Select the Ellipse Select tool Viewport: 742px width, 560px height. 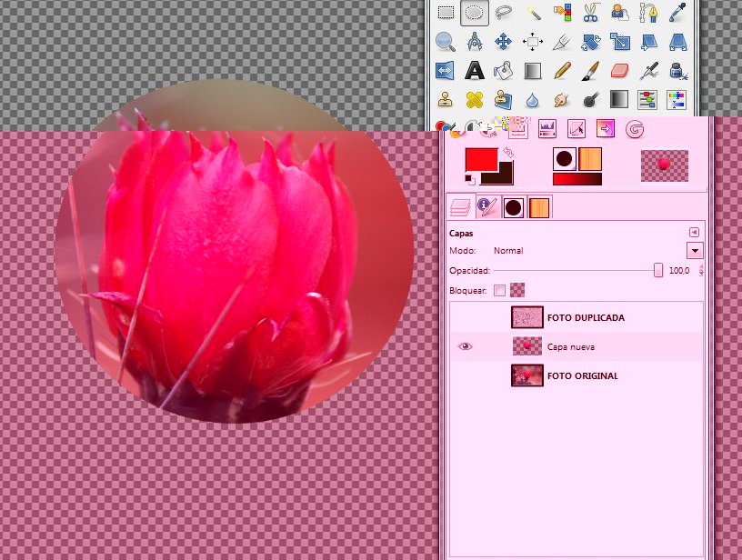(474, 12)
